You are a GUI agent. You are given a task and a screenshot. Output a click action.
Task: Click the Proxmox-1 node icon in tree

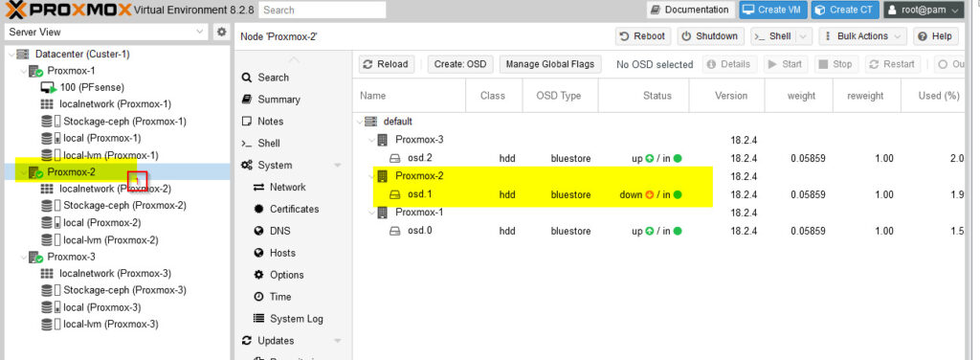[x=35, y=71]
